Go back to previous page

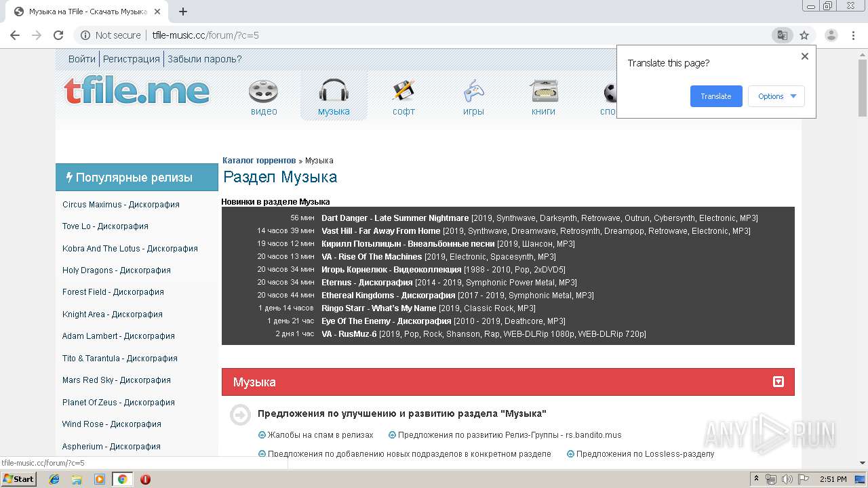tap(15, 35)
